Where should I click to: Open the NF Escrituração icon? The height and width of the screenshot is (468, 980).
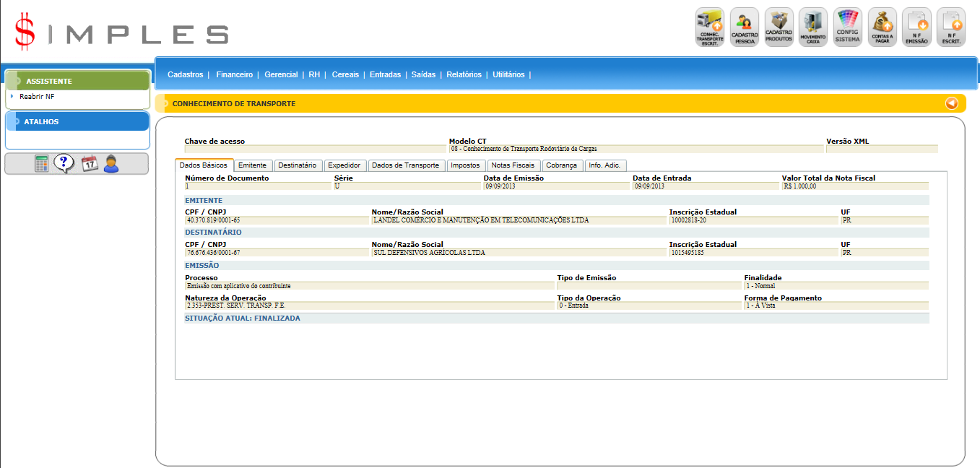pos(950,27)
